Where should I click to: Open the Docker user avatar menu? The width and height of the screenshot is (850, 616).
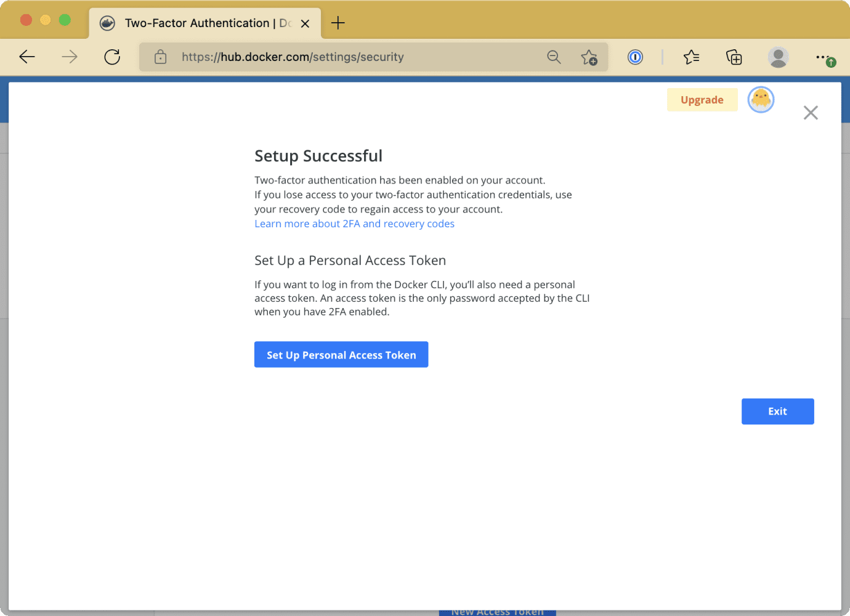point(761,100)
